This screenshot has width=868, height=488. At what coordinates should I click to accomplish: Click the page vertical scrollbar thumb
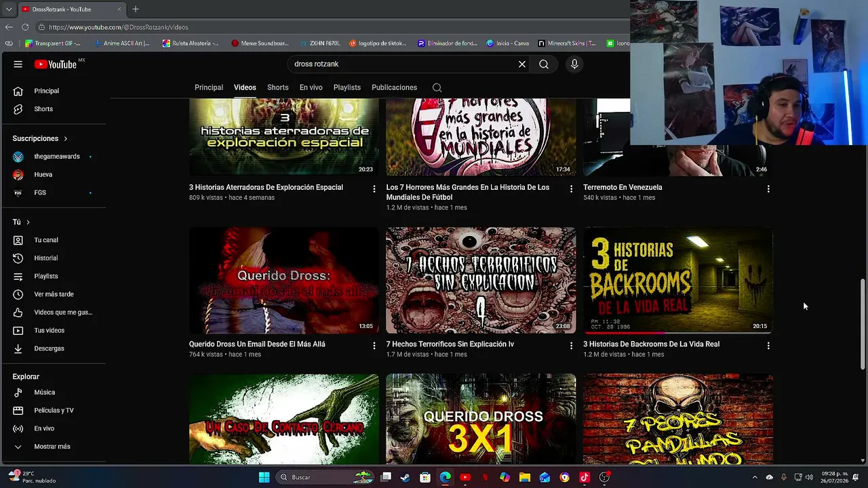[x=863, y=324]
